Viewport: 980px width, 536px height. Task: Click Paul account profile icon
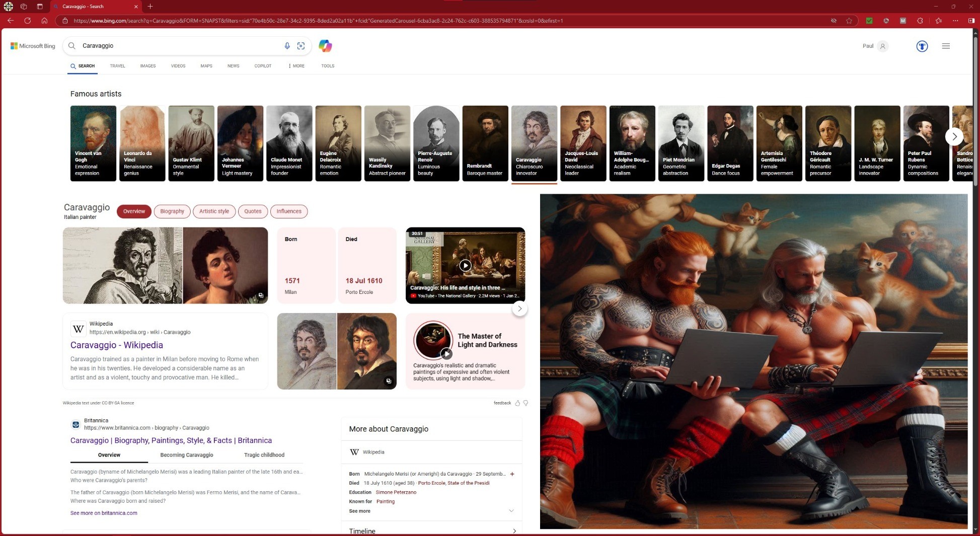(882, 46)
